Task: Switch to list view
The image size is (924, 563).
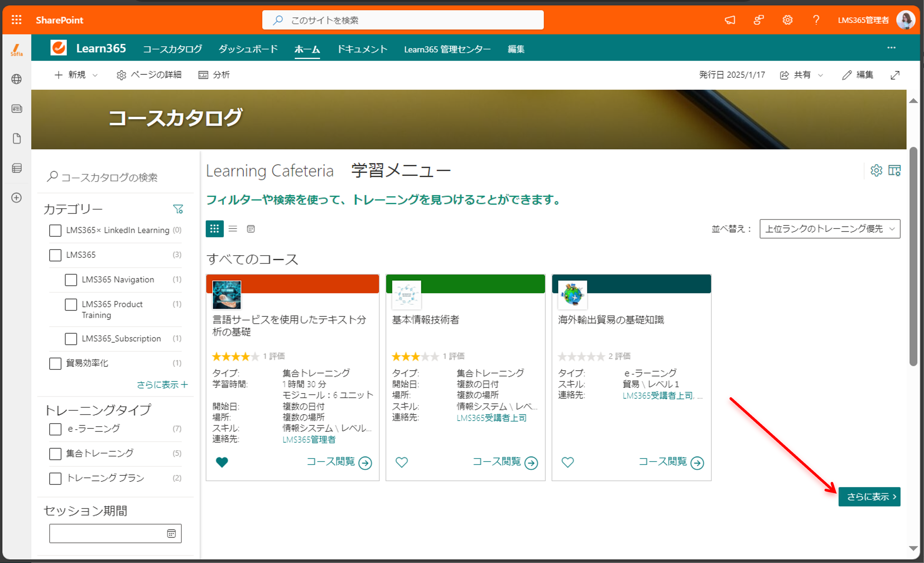Action: click(233, 229)
